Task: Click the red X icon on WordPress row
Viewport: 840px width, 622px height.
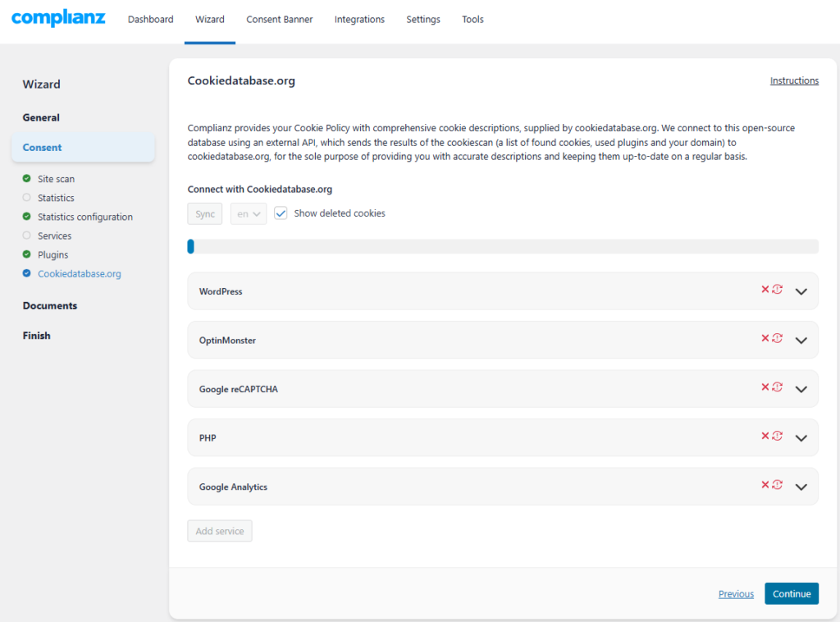Action: pyautogui.click(x=765, y=290)
